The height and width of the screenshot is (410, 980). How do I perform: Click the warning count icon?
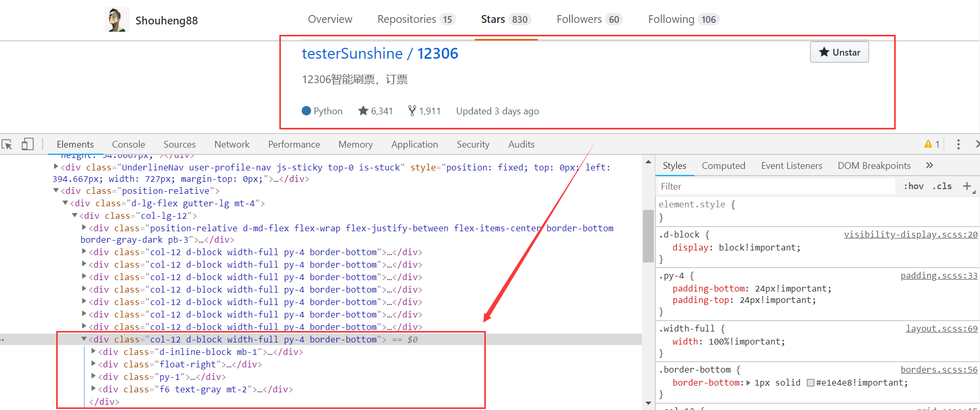(x=928, y=144)
